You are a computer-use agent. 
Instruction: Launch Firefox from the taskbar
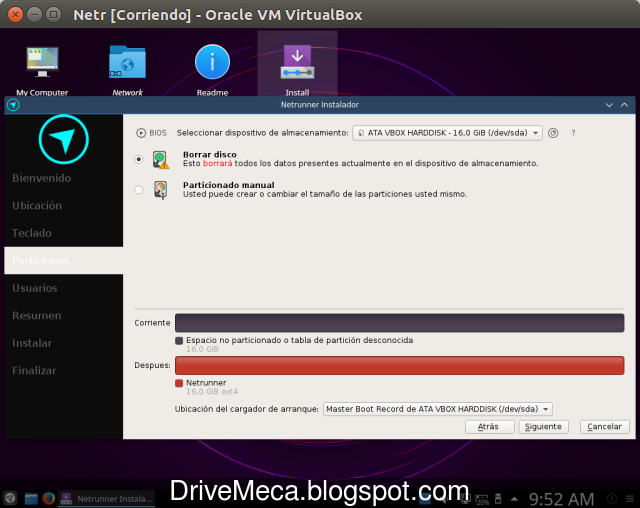(49, 498)
